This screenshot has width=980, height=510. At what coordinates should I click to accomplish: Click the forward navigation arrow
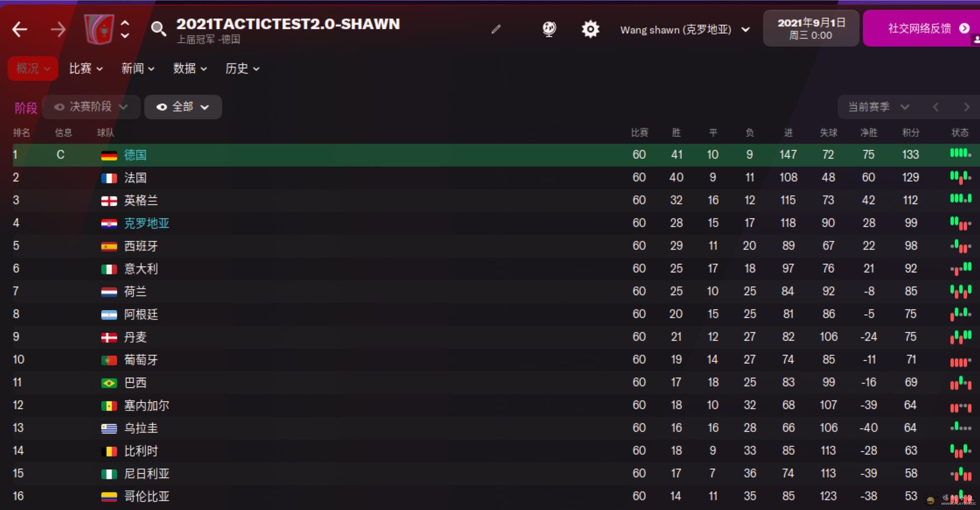point(58,30)
